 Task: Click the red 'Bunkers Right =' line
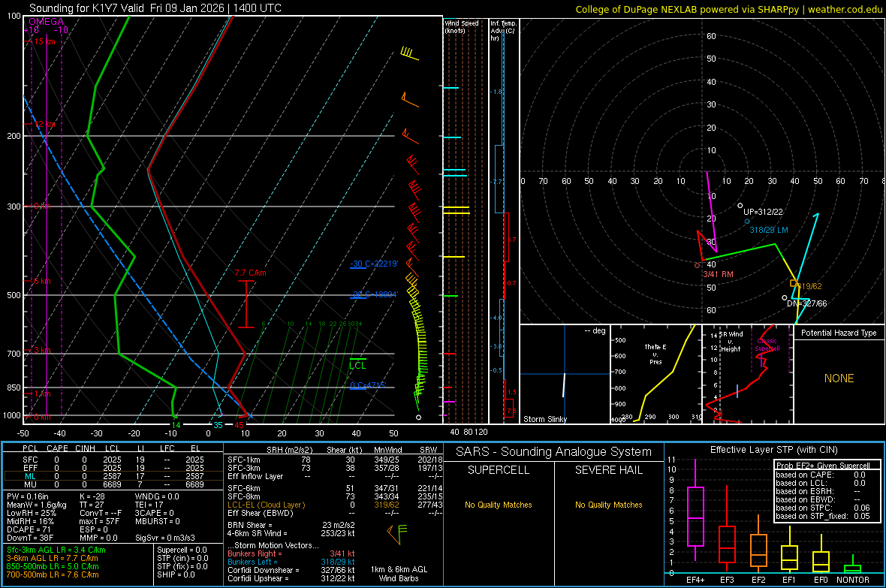291,553
